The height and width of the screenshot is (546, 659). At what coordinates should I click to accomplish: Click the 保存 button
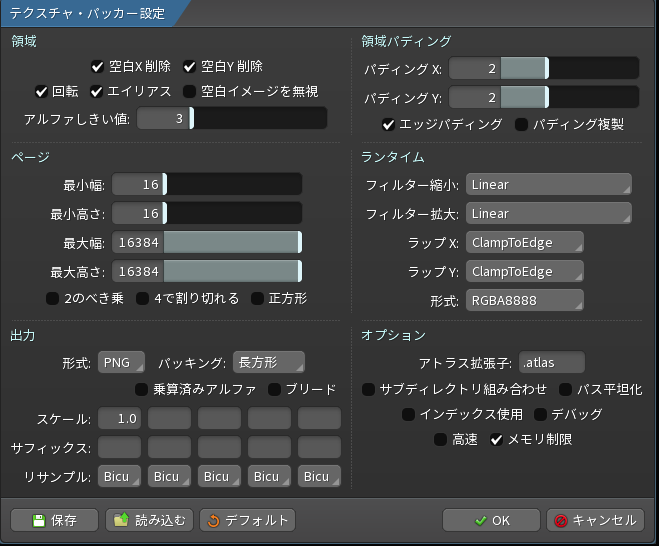[x=54, y=520]
